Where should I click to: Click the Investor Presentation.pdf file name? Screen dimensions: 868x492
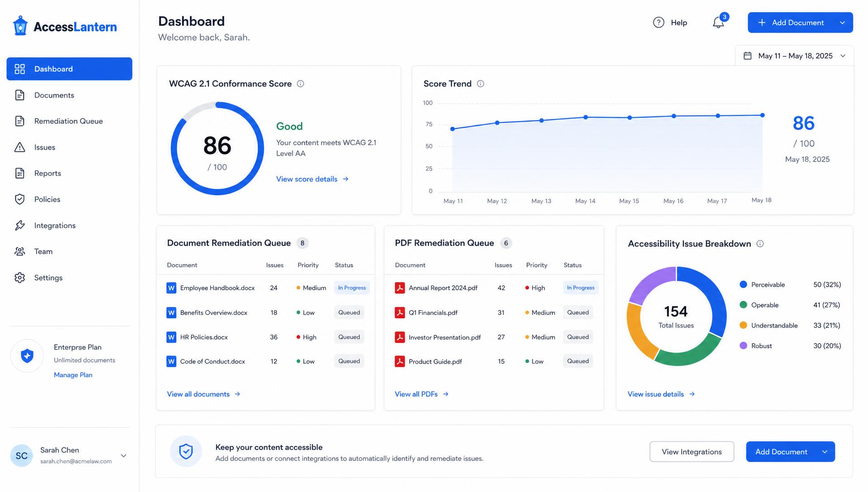click(x=444, y=337)
